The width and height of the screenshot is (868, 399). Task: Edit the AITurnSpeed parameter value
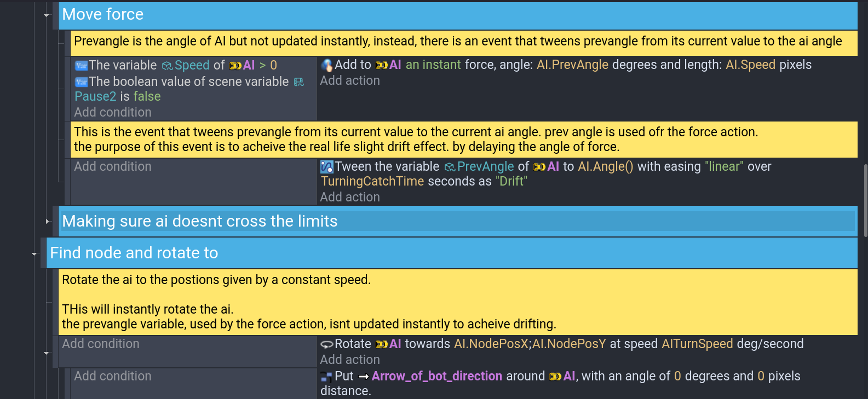coord(697,344)
